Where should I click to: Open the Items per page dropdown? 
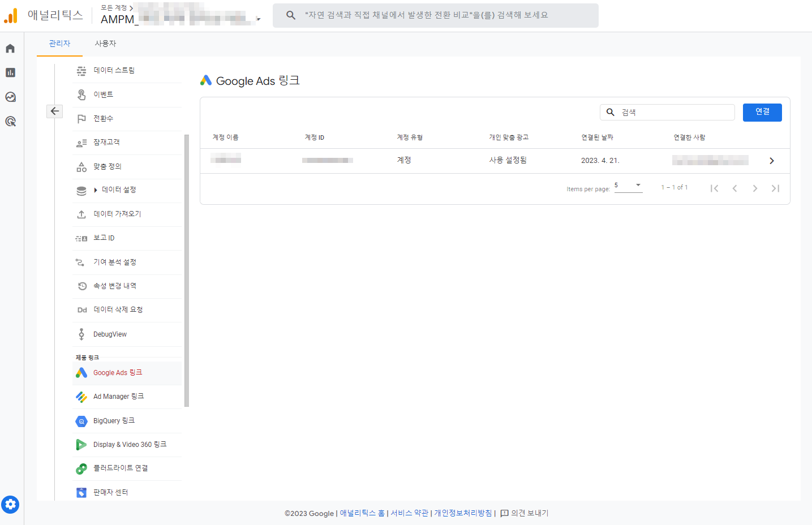pyautogui.click(x=628, y=186)
